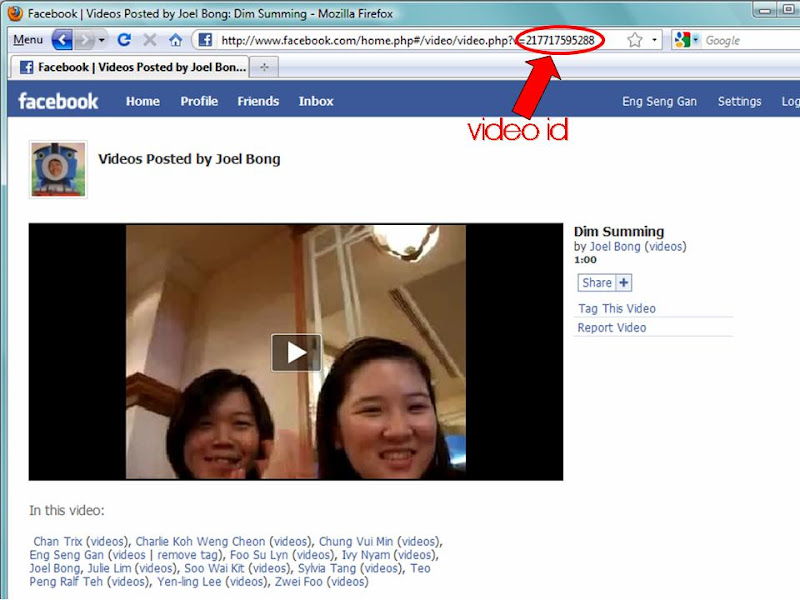Click Joel Bong's profile picture thumbnail
Screen dimensions: 800x600
58,169
